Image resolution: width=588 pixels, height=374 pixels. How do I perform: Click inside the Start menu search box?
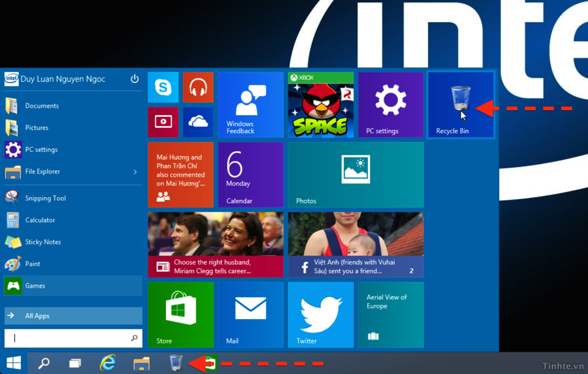point(67,338)
